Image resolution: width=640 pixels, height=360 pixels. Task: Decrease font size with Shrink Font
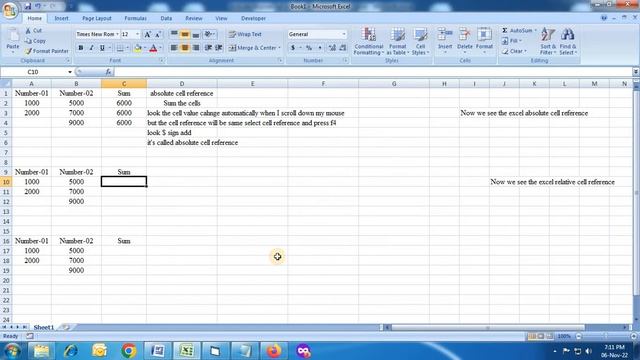pos(158,34)
